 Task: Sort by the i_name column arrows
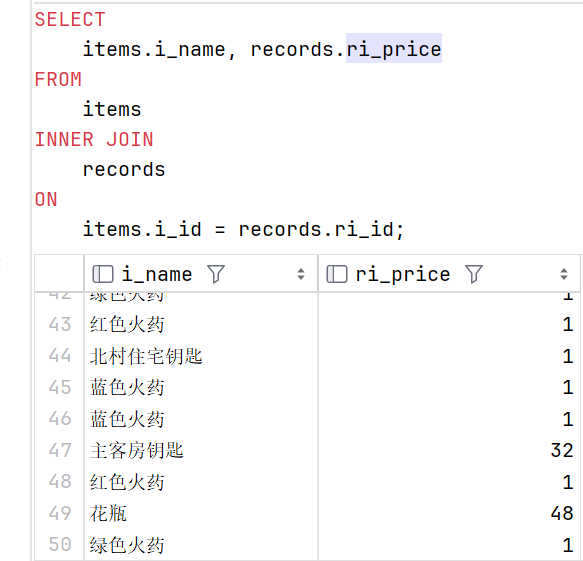[301, 274]
